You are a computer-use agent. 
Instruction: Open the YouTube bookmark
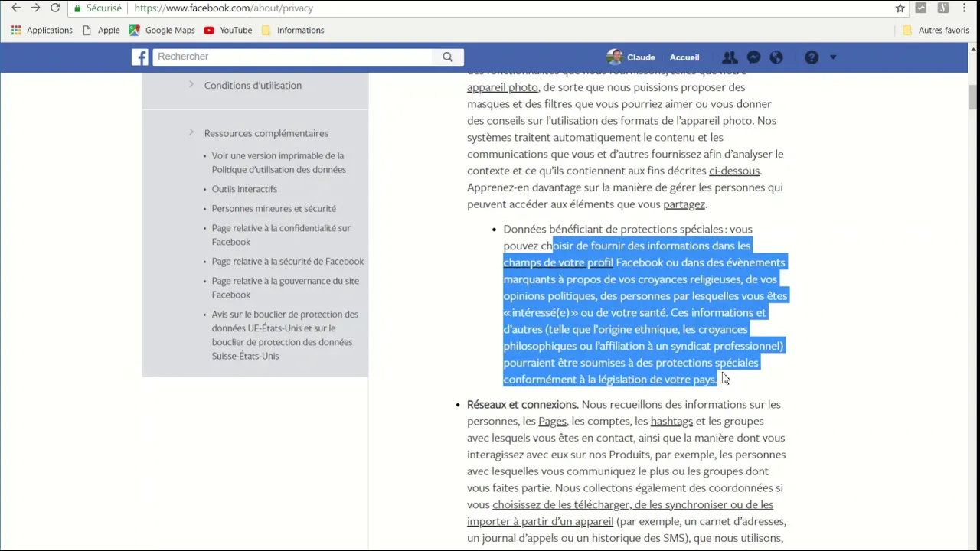click(228, 30)
